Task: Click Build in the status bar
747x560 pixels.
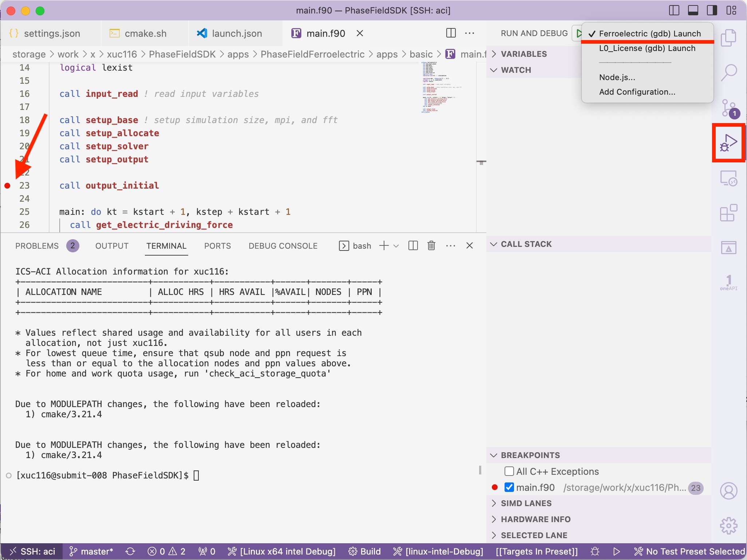Action: 365,551
